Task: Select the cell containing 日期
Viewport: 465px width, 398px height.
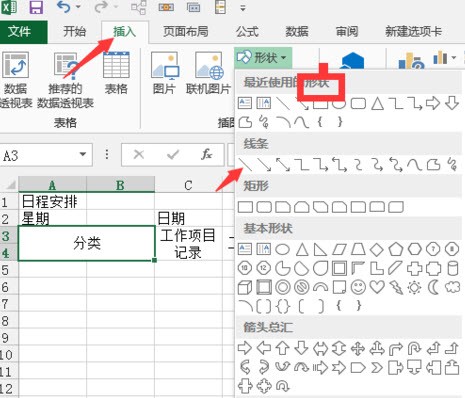Action: (x=188, y=218)
